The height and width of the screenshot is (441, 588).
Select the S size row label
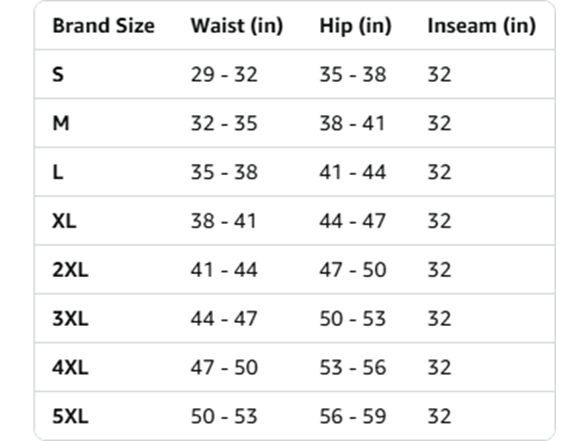pyautogui.click(x=58, y=74)
